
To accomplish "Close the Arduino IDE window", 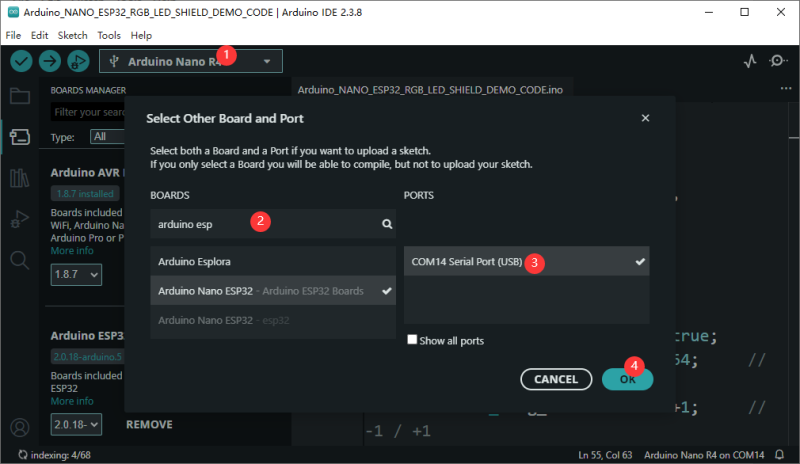I will (781, 12).
